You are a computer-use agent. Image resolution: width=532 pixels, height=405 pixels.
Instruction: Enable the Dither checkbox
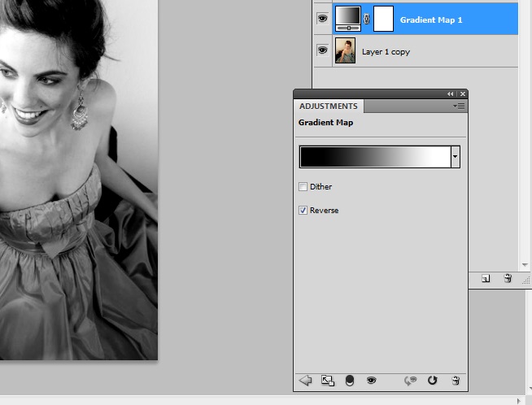[303, 187]
